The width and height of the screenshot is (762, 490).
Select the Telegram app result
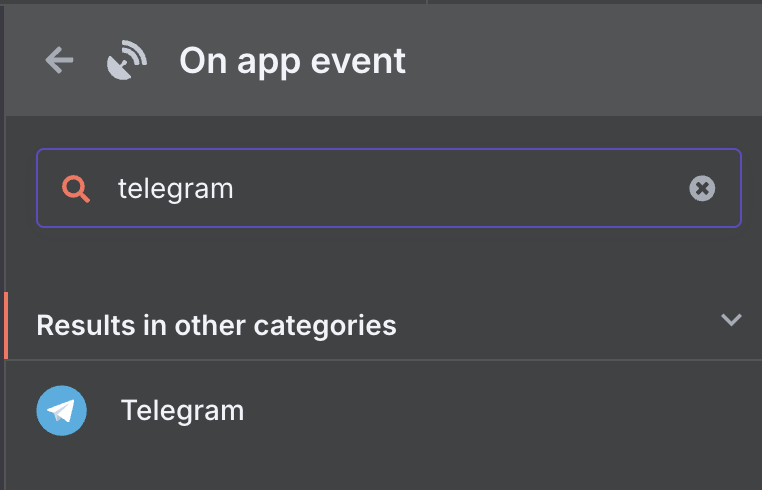(182, 411)
